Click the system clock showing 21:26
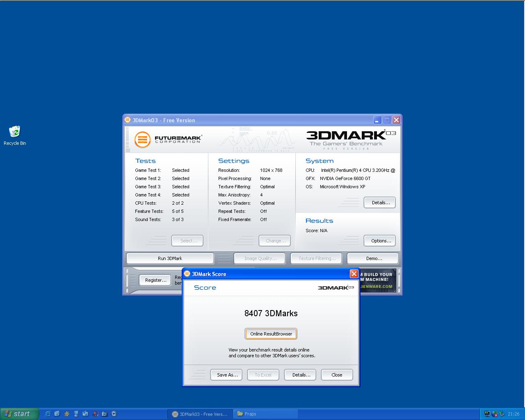Image resolution: width=525 pixels, height=420 pixels. coord(514,414)
